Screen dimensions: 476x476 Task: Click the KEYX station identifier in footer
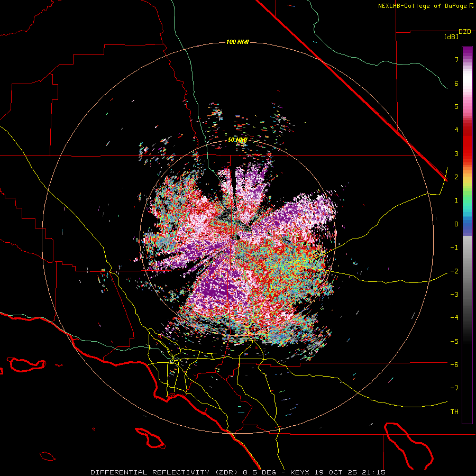[x=300, y=472]
